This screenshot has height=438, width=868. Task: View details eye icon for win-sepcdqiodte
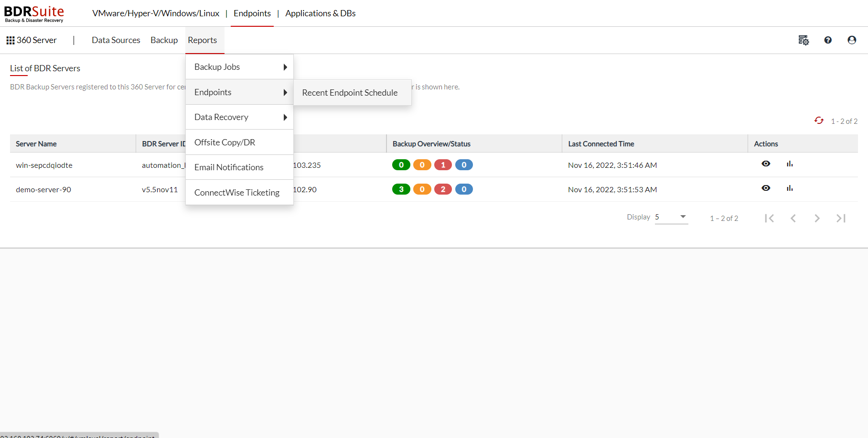click(766, 164)
